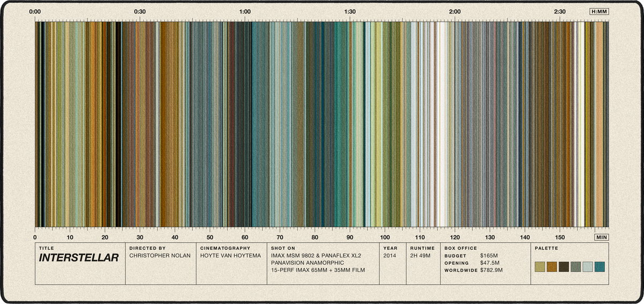Image resolution: width=644 pixels, height=304 pixels.
Task: Click the CINEMATOGRAPHY label
Action: pos(225,248)
